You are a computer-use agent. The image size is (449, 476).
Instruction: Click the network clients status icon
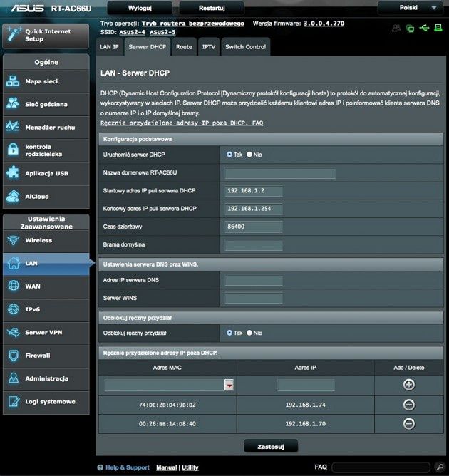point(410,29)
